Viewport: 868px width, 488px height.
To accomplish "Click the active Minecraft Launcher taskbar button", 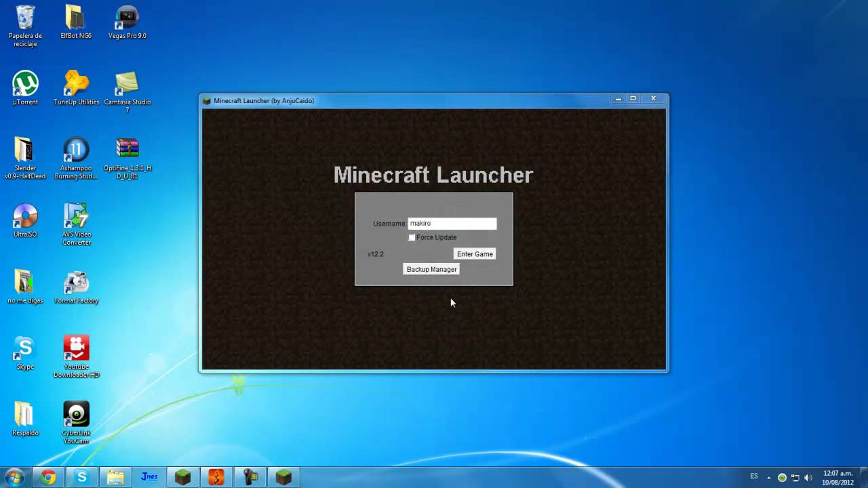I will pos(284,477).
